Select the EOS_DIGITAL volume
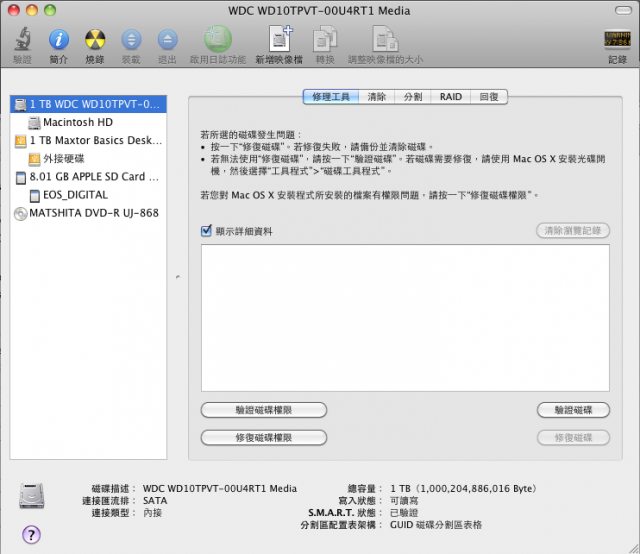This screenshot has height=554, width=640. (88, 195)
